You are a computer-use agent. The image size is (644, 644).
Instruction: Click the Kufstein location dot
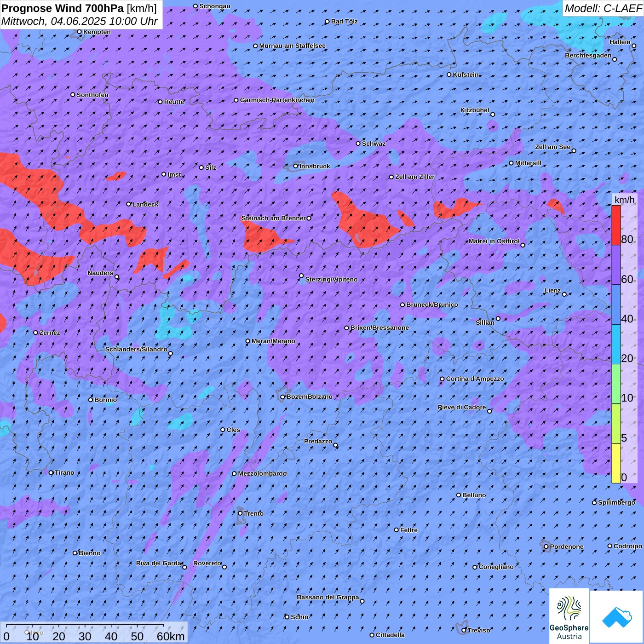(449, 75)
